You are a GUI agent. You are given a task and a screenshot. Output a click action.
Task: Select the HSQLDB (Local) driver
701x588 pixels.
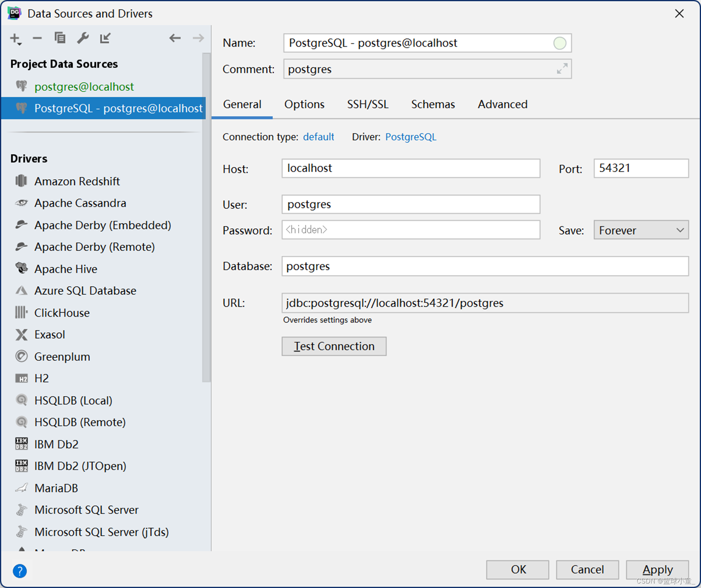click(73, 400)
